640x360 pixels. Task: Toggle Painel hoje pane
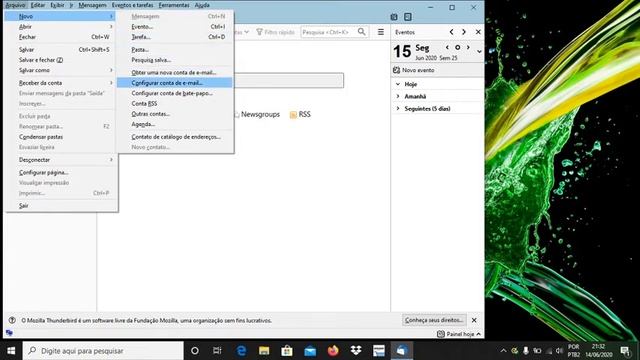pos(459,334)
